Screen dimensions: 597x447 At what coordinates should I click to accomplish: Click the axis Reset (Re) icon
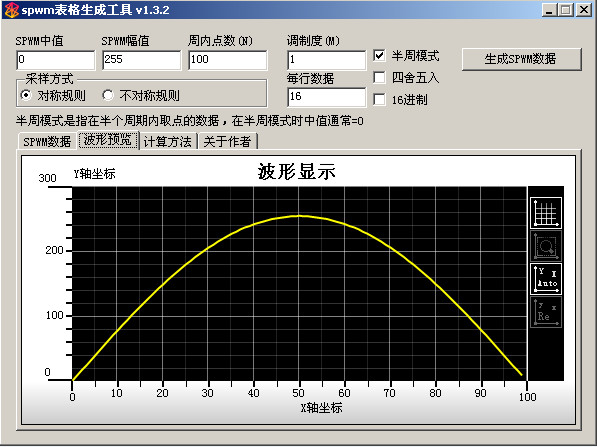(x=546, y=312)
